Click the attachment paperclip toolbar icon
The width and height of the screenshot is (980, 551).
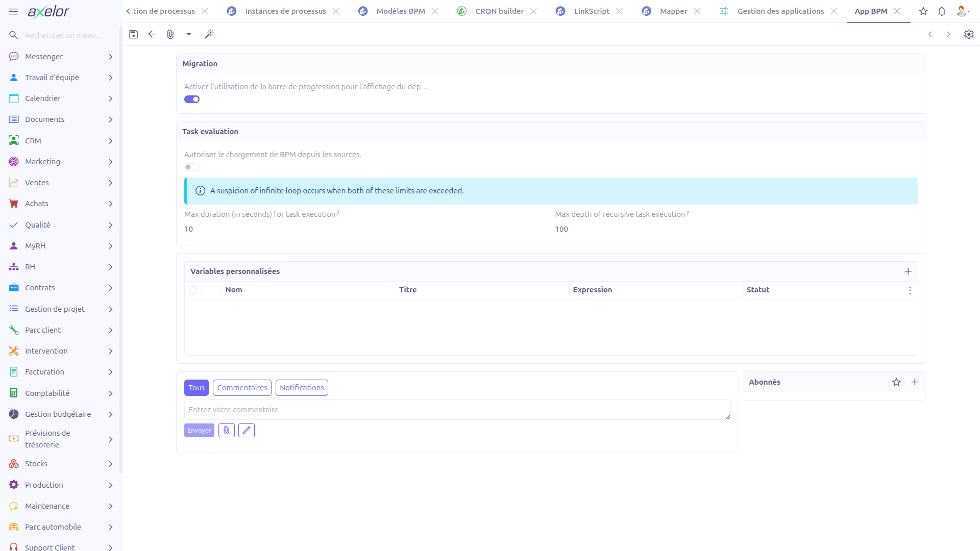pyautogui.click(x=170, y=34)
